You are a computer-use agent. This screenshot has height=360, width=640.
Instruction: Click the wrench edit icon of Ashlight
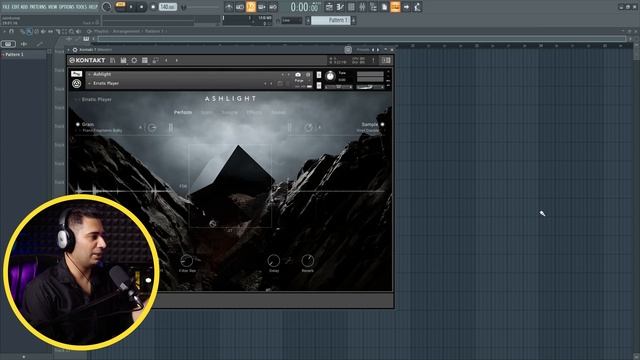coord(76,74)
